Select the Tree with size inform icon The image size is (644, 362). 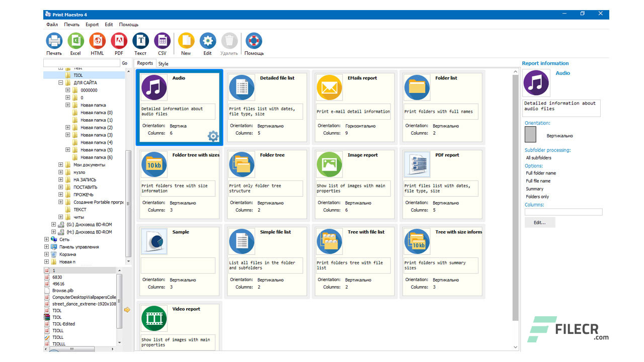417,241
